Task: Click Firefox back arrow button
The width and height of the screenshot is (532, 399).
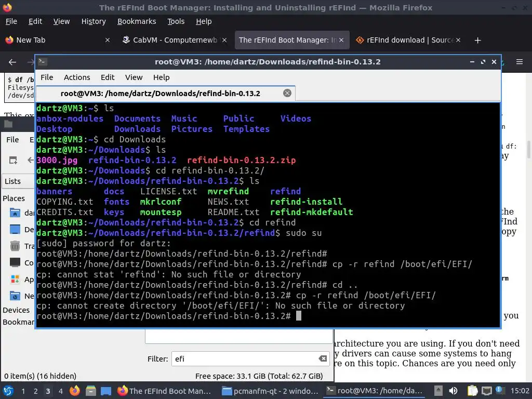Action: pyautogui.click(x=12, y=62)
